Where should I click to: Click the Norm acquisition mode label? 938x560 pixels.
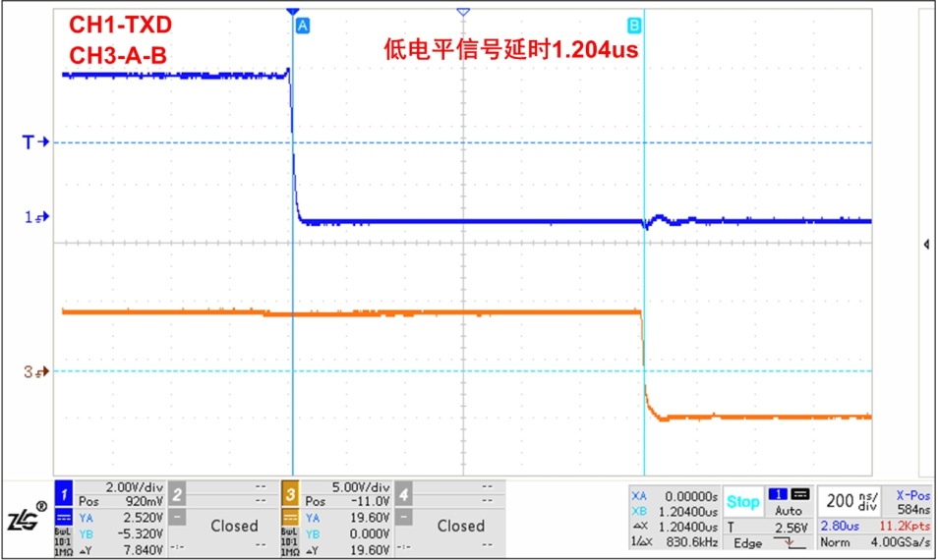[x=835, y=542]
